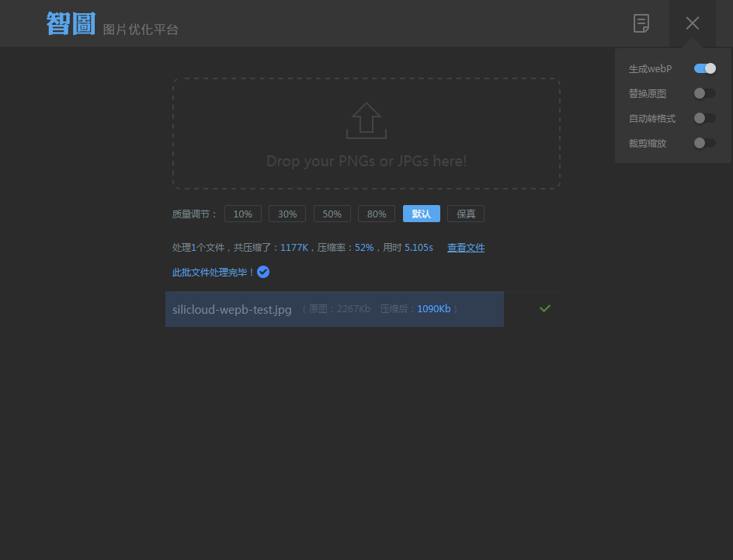Viewport: 733px width, 560px height.
Task: Click the 智图 logo in the header
Action: [x=71, y=23]
